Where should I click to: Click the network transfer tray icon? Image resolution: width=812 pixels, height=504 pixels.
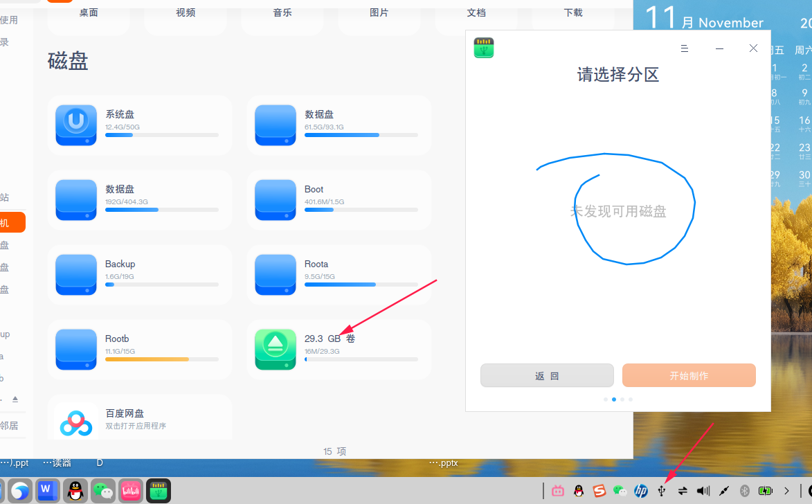click(683, 491)
